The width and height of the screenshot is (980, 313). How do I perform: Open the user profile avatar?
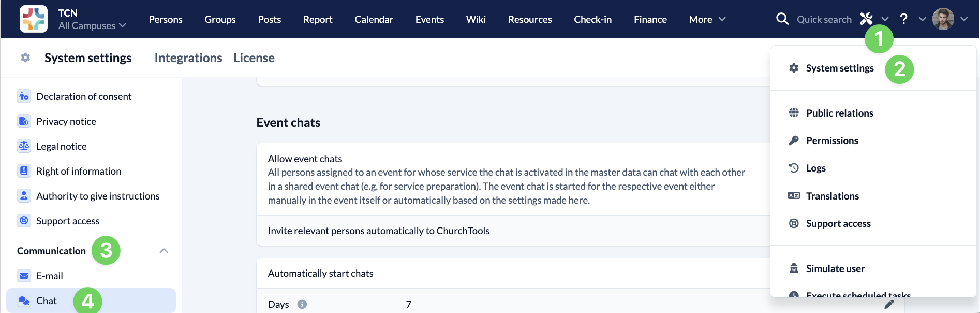[x=943, y=19]
